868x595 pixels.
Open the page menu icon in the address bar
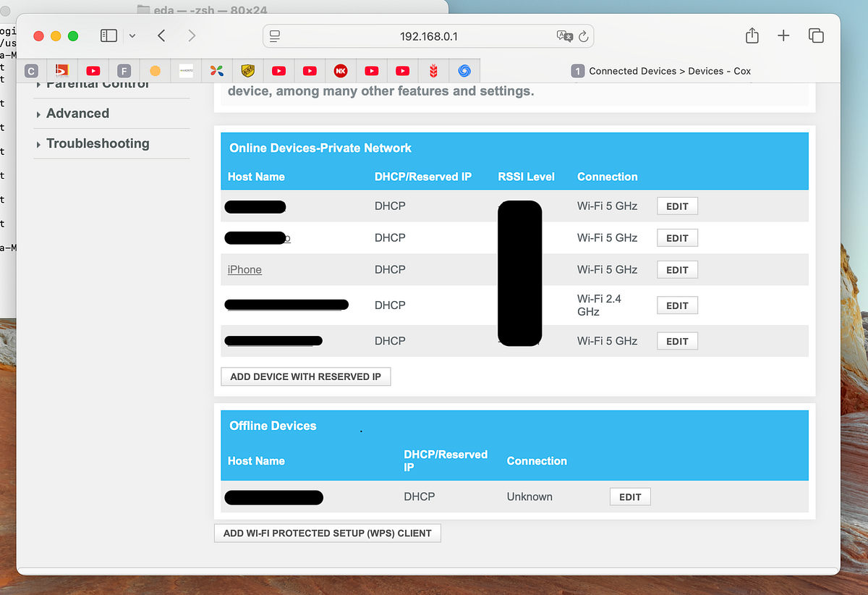pos(275,36)
